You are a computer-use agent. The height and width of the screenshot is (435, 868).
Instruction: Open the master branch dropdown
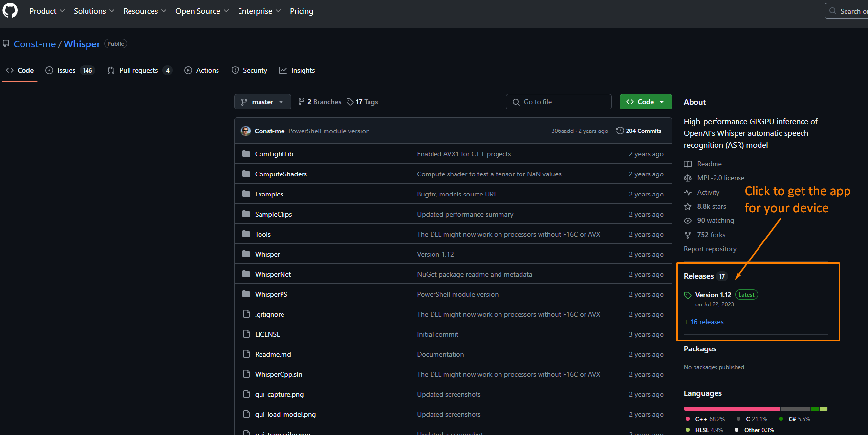click(x=262, y=102)
